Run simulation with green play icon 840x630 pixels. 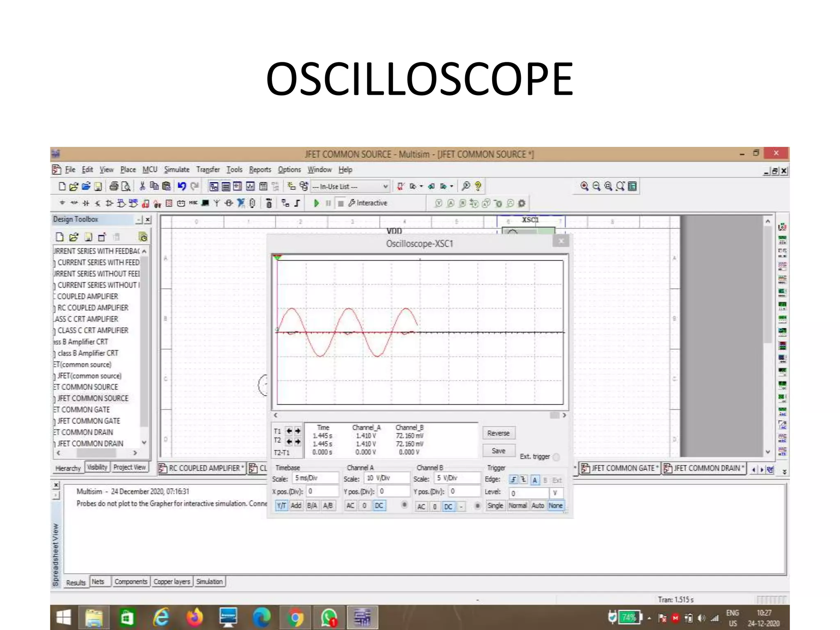[x=316, y=203]
